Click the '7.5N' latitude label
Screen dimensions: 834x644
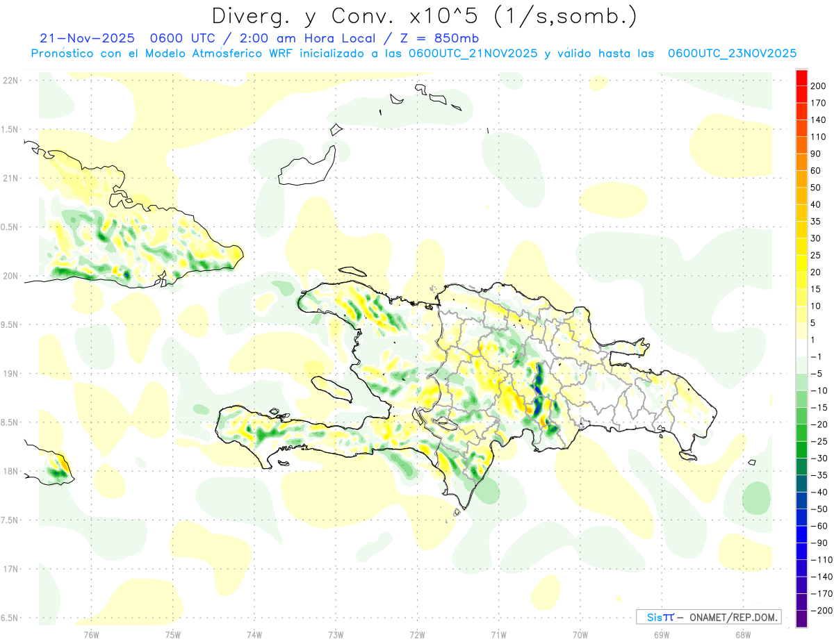click(10, 520)
